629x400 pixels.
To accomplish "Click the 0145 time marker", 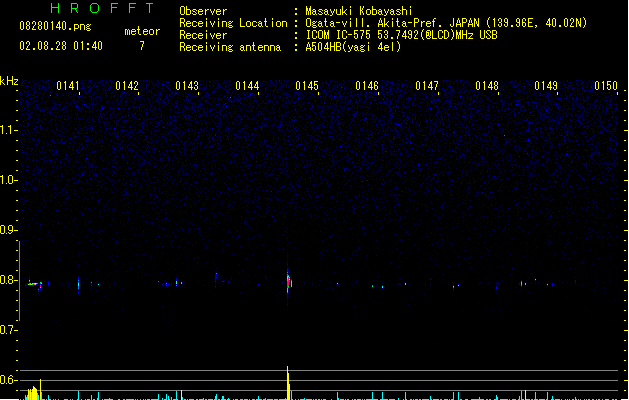I will tap(307, 86).
